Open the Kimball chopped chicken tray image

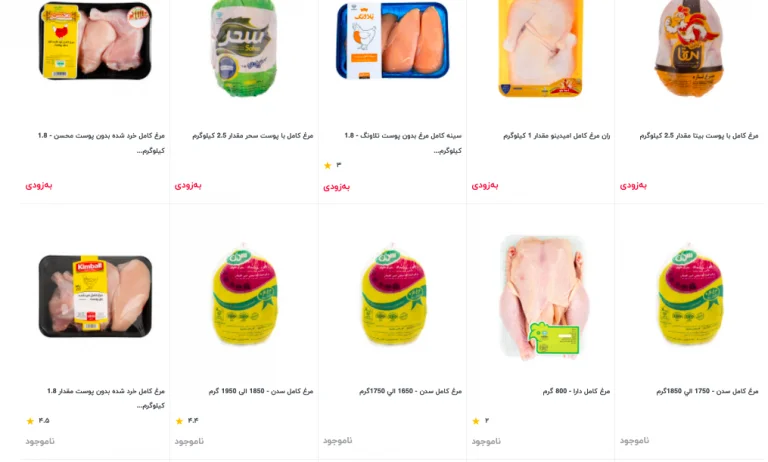point(95,296)
